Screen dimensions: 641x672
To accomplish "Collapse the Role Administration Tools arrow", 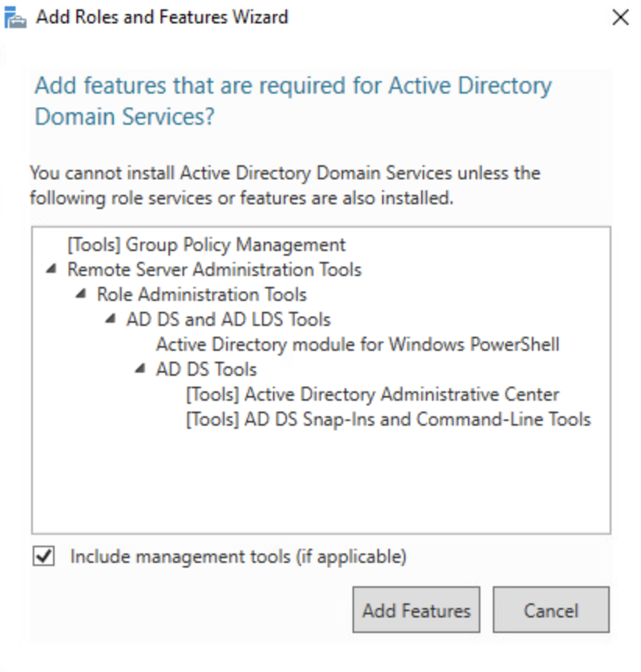I will pos(81,295).
